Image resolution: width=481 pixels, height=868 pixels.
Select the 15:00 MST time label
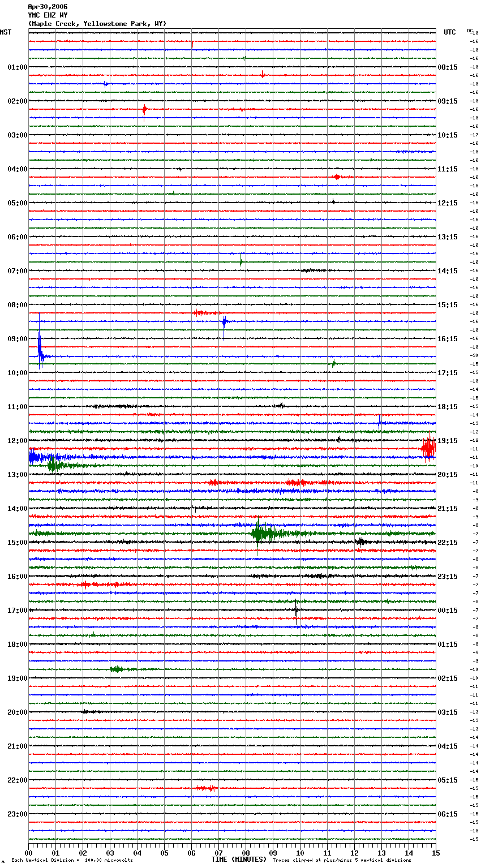coord(17,543)
